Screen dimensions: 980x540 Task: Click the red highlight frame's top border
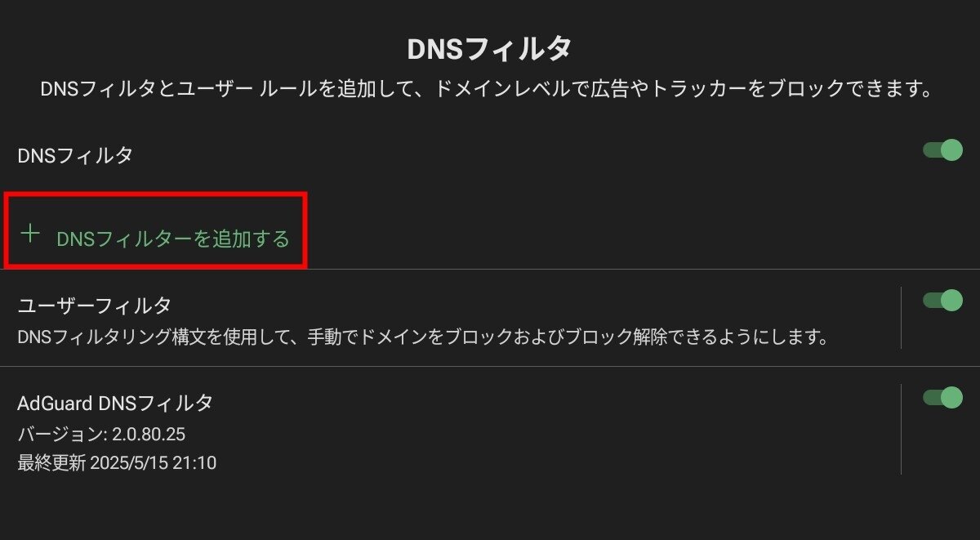coord(157,195)
